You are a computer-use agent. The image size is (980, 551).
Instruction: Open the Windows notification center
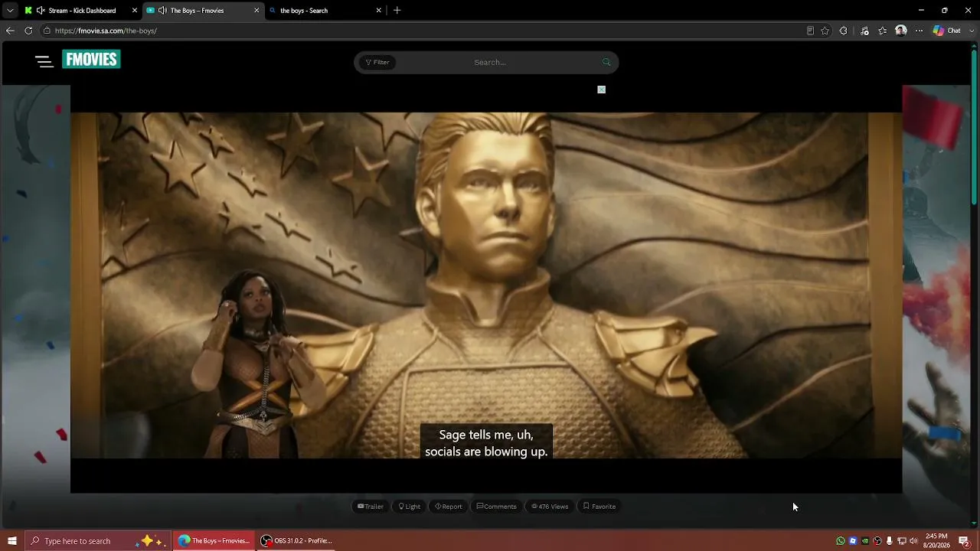pos(964,541)
